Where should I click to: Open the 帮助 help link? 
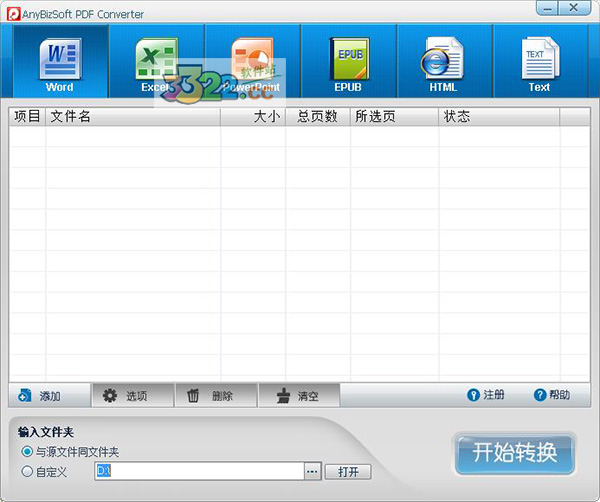552,395
